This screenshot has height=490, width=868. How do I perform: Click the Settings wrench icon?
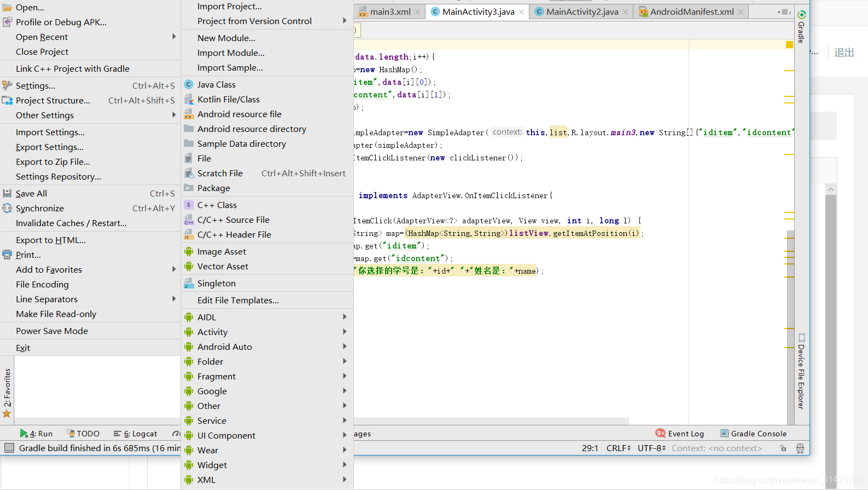pos(7,85)
